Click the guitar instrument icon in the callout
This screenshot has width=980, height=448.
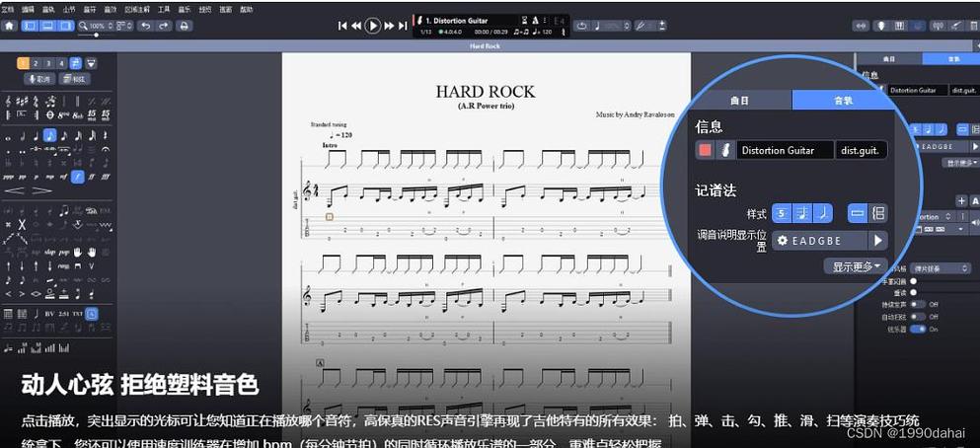[x=724, y=150]
